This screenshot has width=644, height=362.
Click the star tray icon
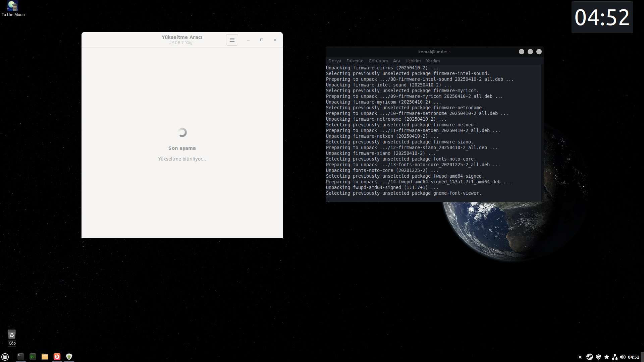click(606, 357)
